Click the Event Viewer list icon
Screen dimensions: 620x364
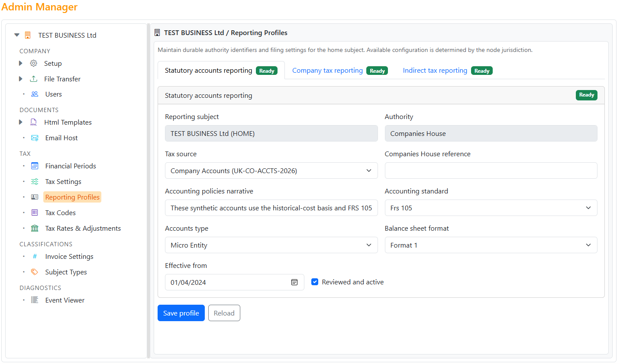coord(35,300)
